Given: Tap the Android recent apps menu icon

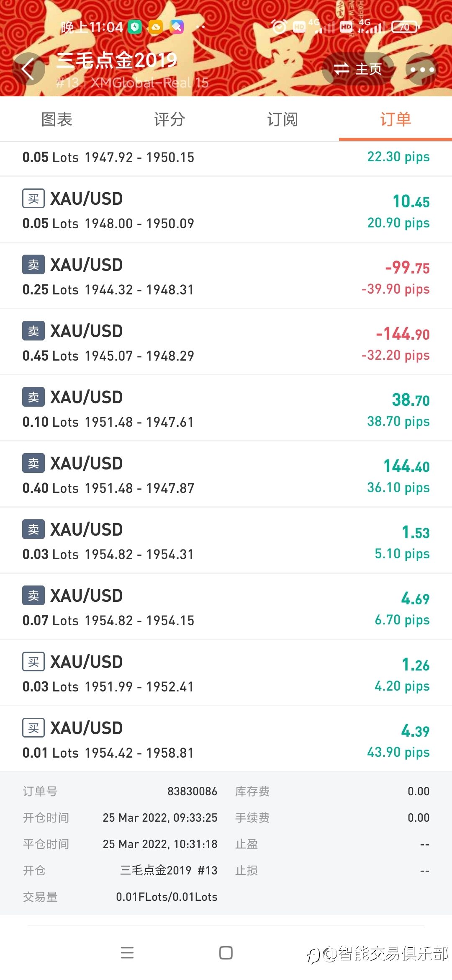Looking at the screenshot, I should tap(127, 953).
